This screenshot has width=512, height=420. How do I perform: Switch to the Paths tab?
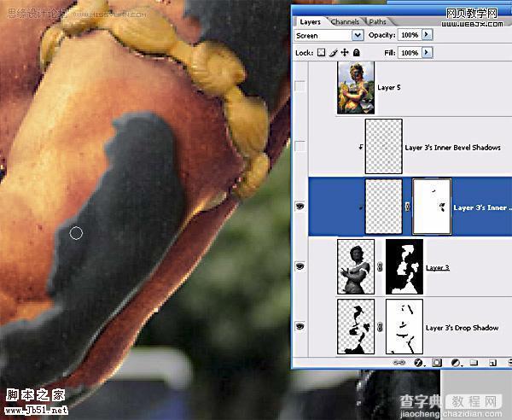pos(377,22)
